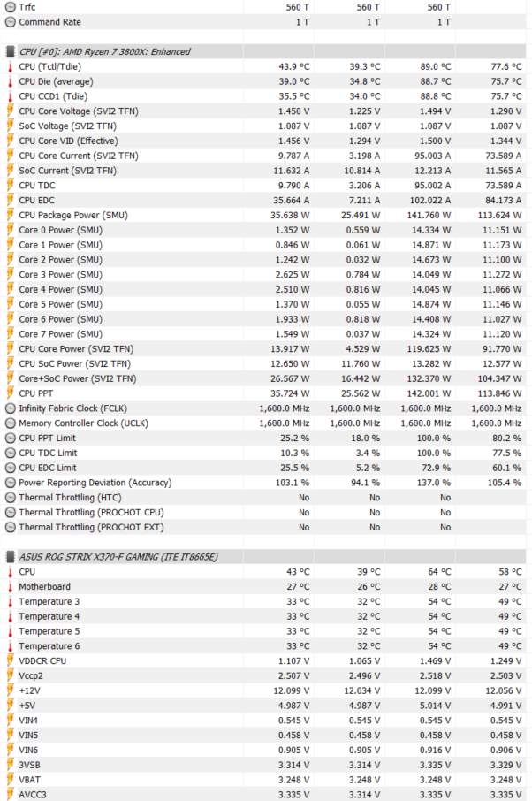Select the Thermal Throttling (PROCHOT EXT) row
Screen dimensions: 532x801
tap(263, 527)
